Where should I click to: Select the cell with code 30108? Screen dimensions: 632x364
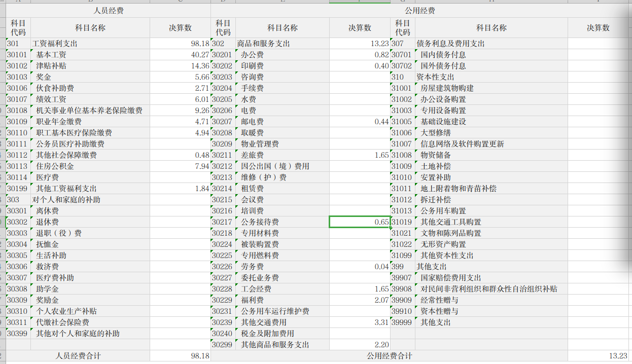18,111
